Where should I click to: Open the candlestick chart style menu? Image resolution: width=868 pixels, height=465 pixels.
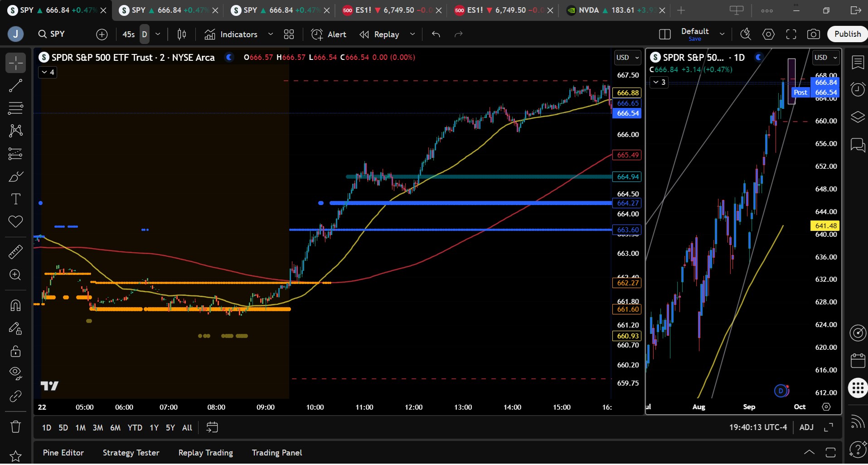click(182, 34)
